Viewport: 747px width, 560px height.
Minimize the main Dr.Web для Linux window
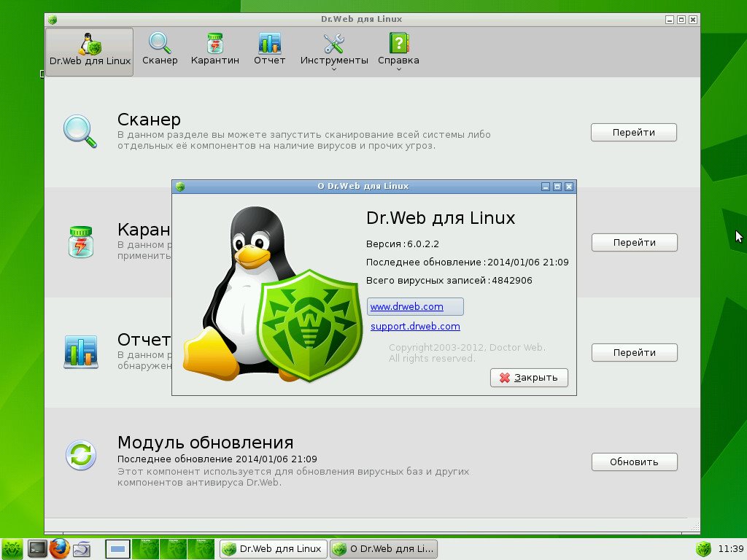tap(670, 20)
